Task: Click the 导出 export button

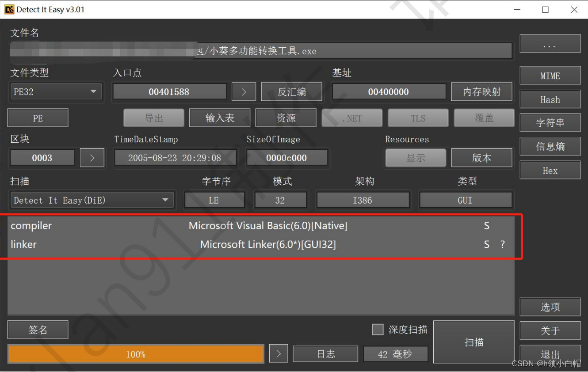Action: tap(154, 118)
